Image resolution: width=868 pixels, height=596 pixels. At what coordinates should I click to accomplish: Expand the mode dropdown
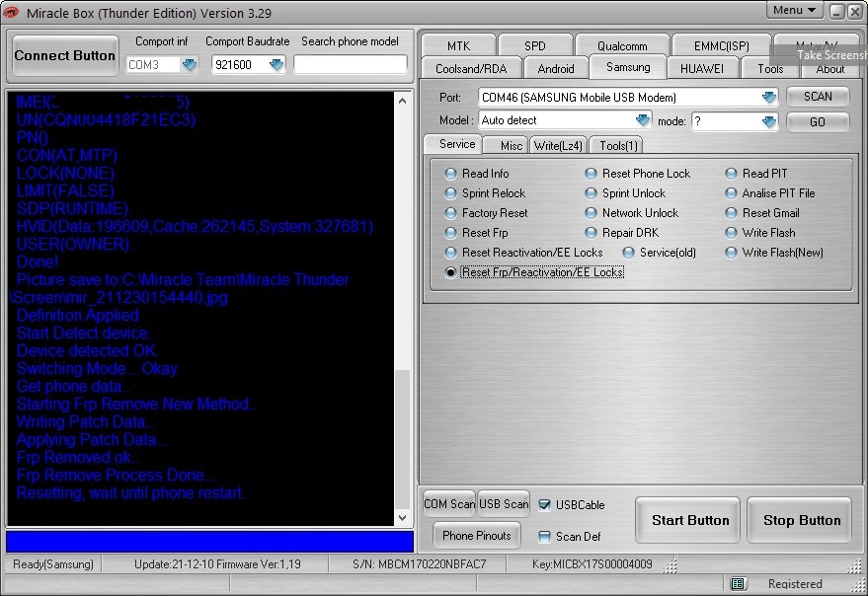(x=769, y=121)
